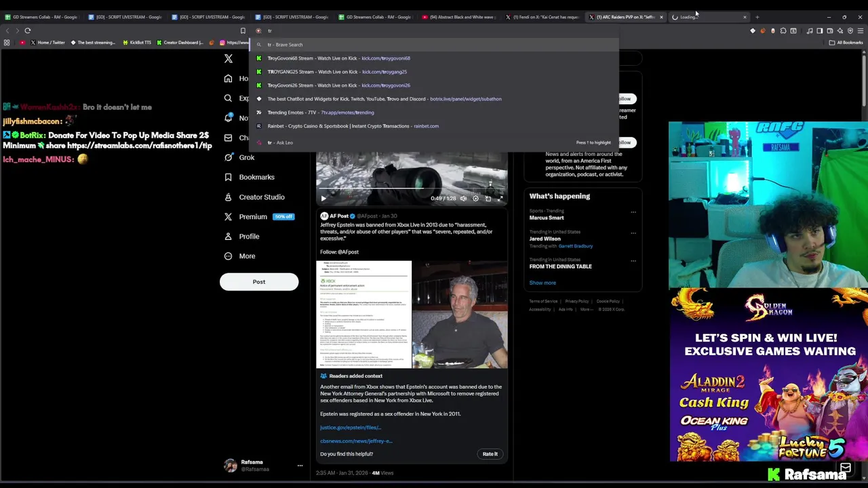Click Rate it on the community note

point(490,454)
